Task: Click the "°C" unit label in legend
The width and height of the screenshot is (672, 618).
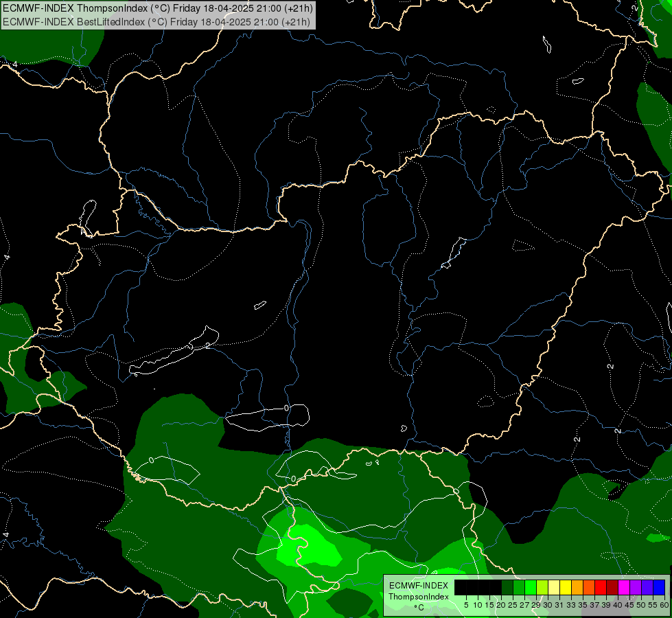Action: (419, 607)
